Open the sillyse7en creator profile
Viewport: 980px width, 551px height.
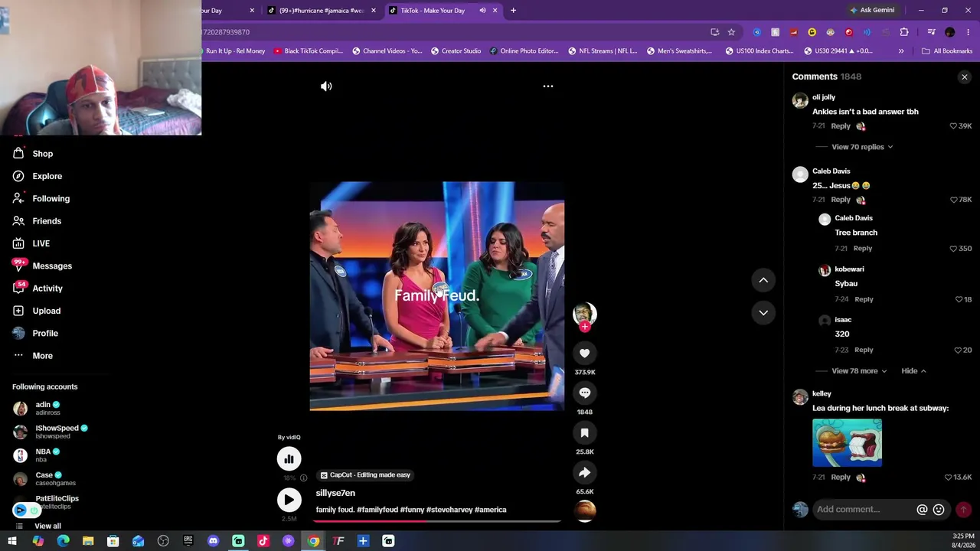tap(335, 493)
